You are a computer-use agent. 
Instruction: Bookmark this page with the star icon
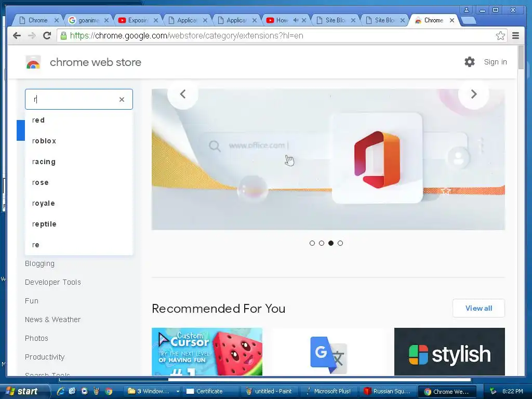pyautogui.click(x=500, y=36)
